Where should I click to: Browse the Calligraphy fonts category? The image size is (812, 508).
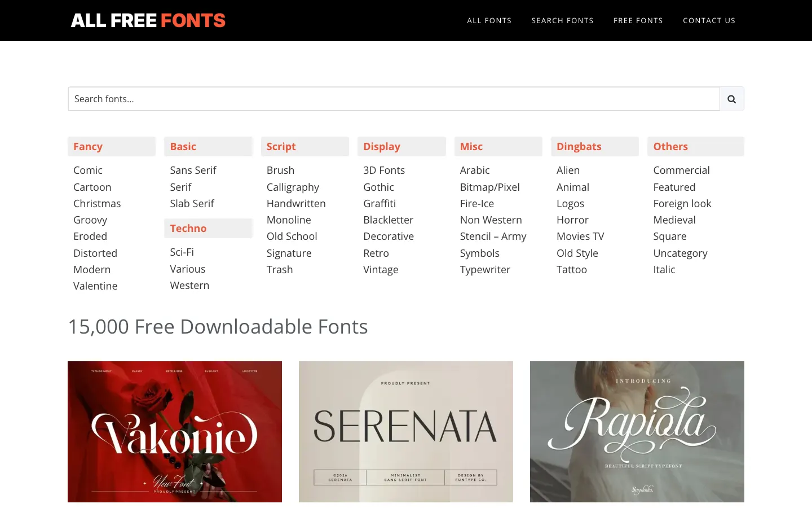click(x=293, y=187)
